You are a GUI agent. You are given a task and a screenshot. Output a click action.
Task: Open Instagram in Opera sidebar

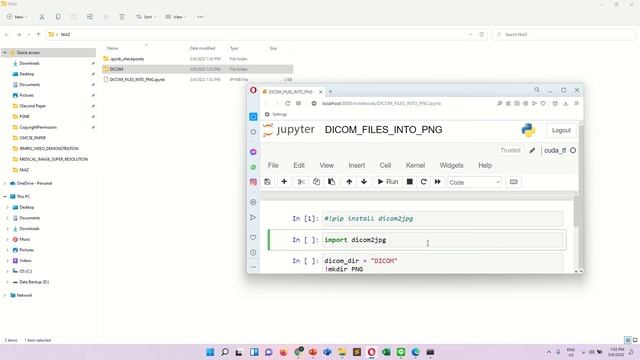pos(253,182)
